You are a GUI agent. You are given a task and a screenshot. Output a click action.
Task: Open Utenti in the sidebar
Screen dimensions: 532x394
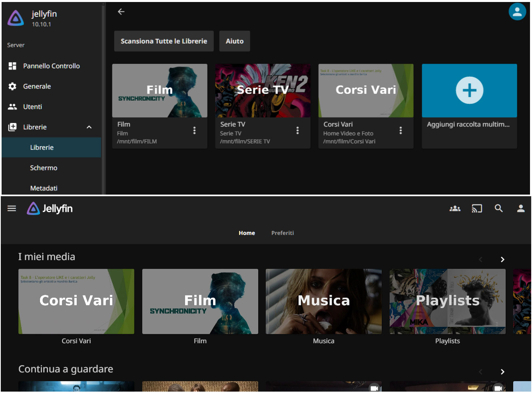(x=32, y=107)
